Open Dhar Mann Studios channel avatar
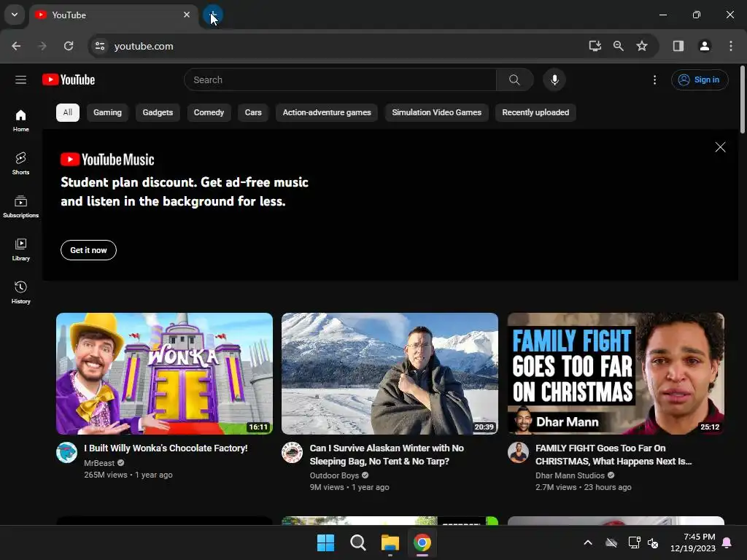Image resolution: width=747 pixels, height=560 pixels. pos(518,452)
